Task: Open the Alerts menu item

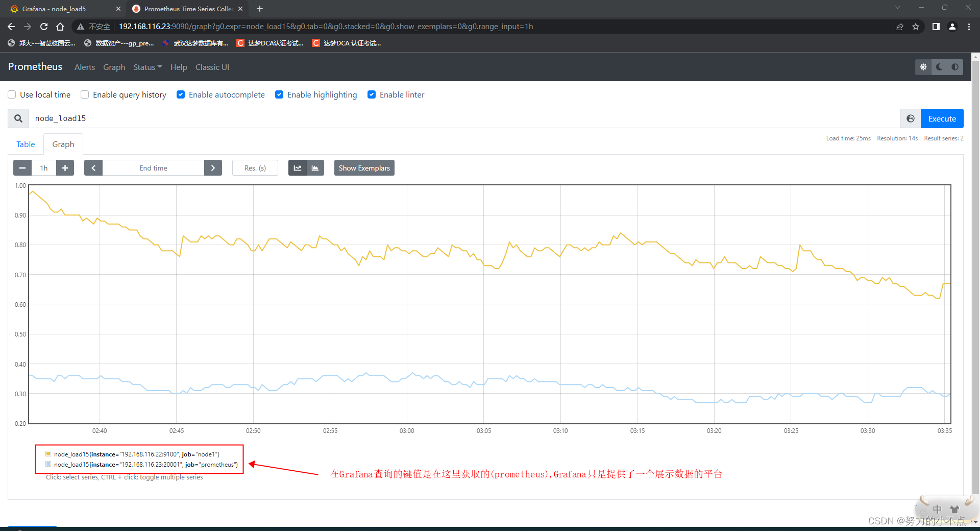Action: click(84, 67)
